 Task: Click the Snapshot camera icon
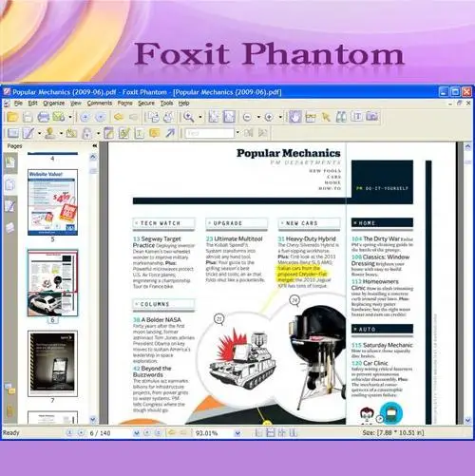(x=372, y=117)
